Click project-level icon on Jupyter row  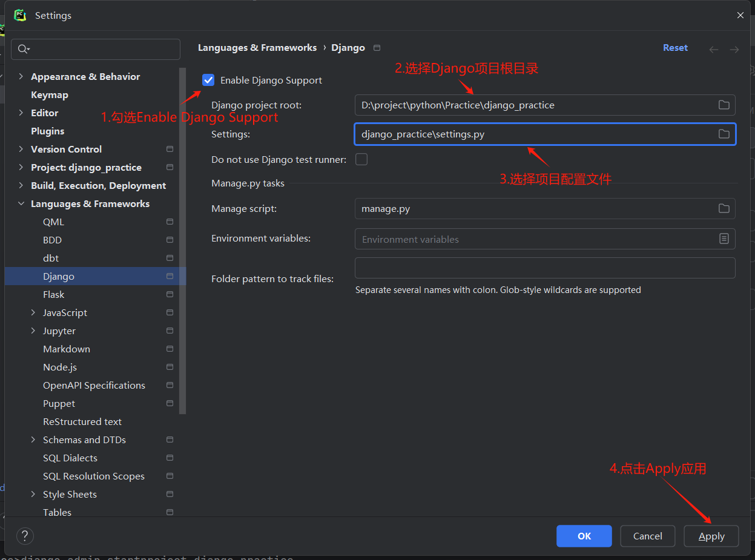tap(170, 331)
